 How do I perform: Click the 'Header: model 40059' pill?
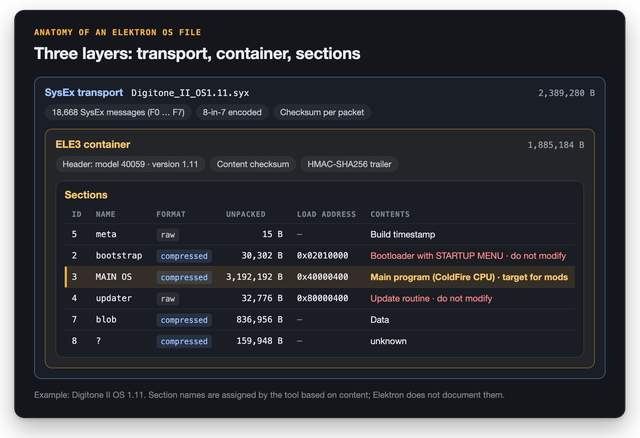(x=130, y=164)
